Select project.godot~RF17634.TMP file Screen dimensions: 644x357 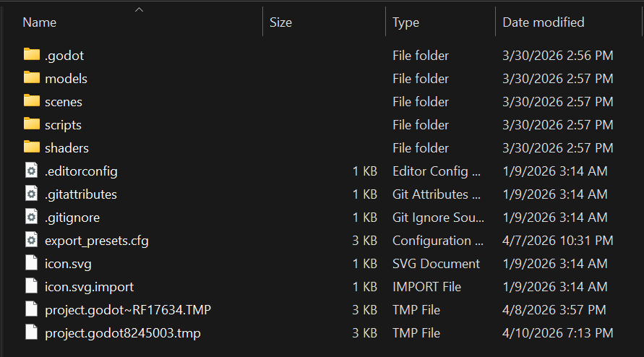point(128,310)
